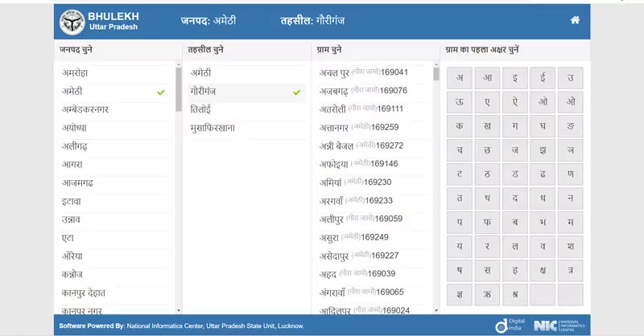Pick village अचल पुर 169041

click(x=372, y=72)
